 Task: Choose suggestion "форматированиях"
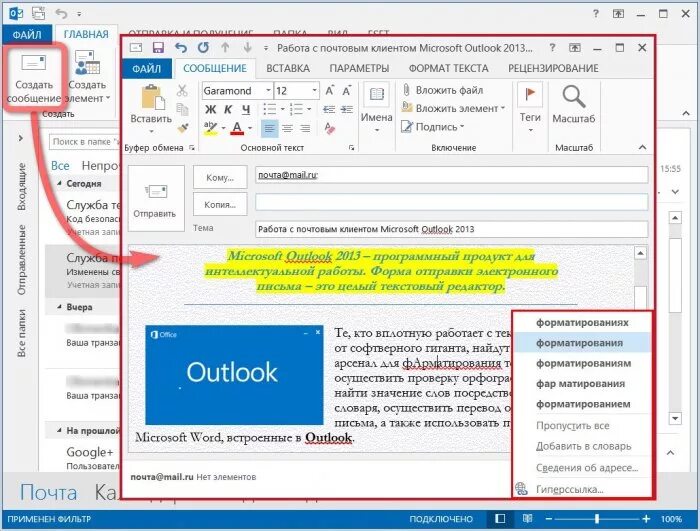(x=582, y=322)
